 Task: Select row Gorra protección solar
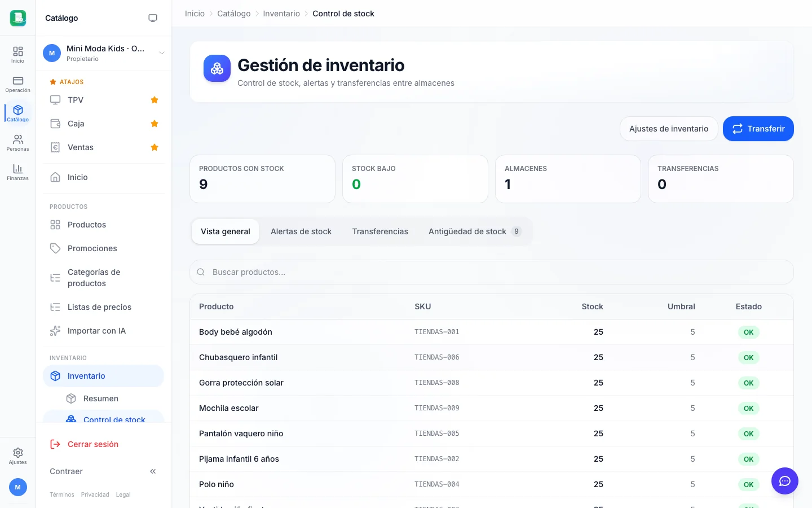tap(492, 383)
